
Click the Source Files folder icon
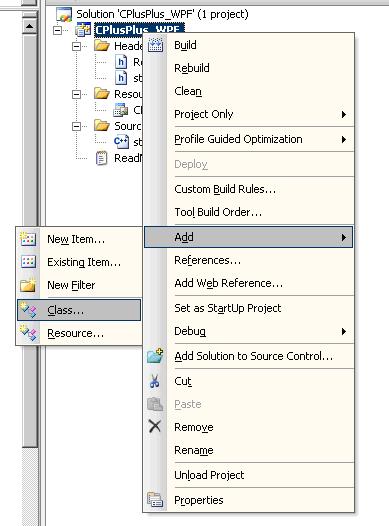(102, 126)
